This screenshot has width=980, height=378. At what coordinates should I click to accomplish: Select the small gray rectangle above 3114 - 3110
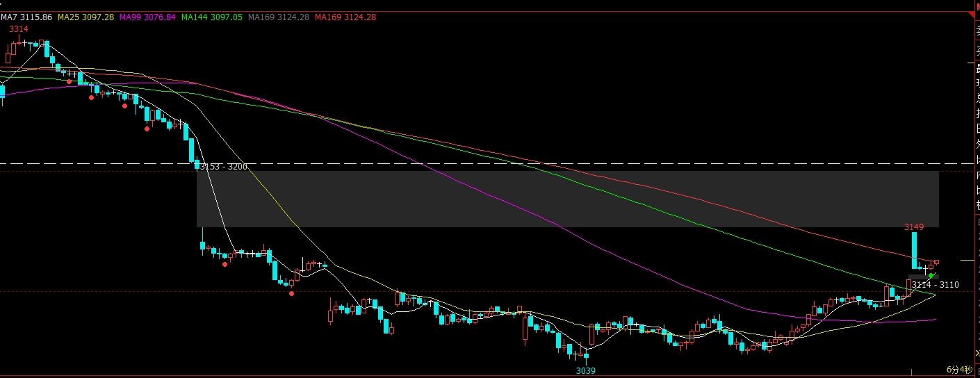(x=923, y=277)
